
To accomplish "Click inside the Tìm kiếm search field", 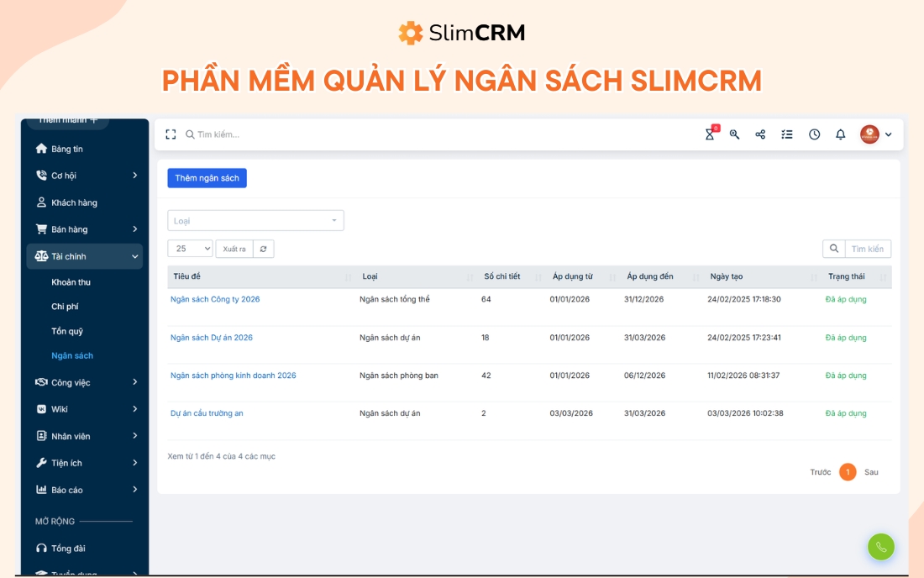I will pos(218,134).
